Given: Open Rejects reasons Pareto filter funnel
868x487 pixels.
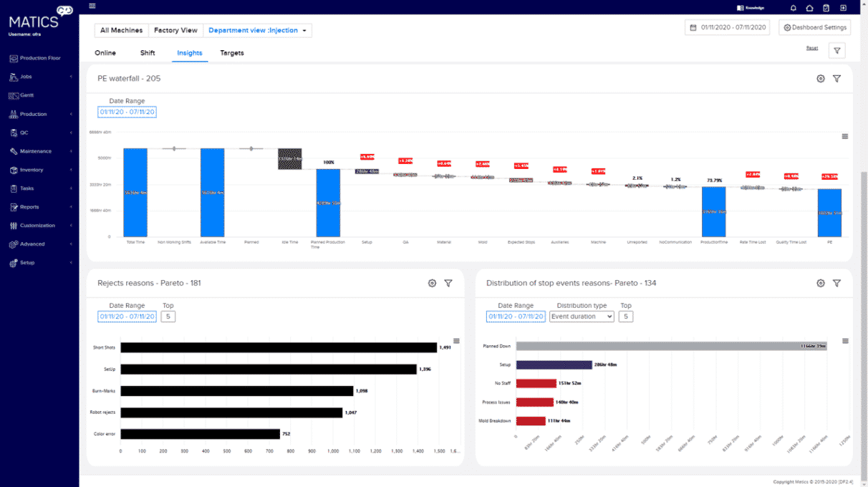Looking at the screenshot, I should pos(448,283).
